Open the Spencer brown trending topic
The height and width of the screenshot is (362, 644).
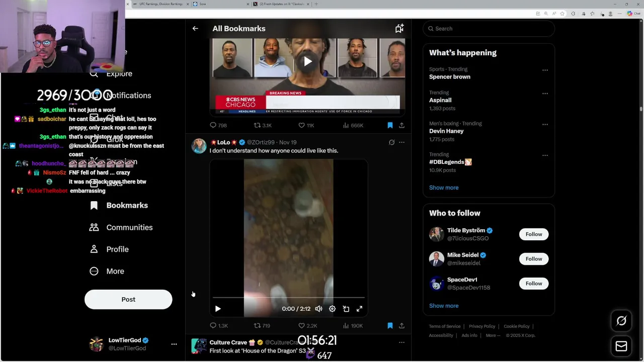tap(449, 77)
